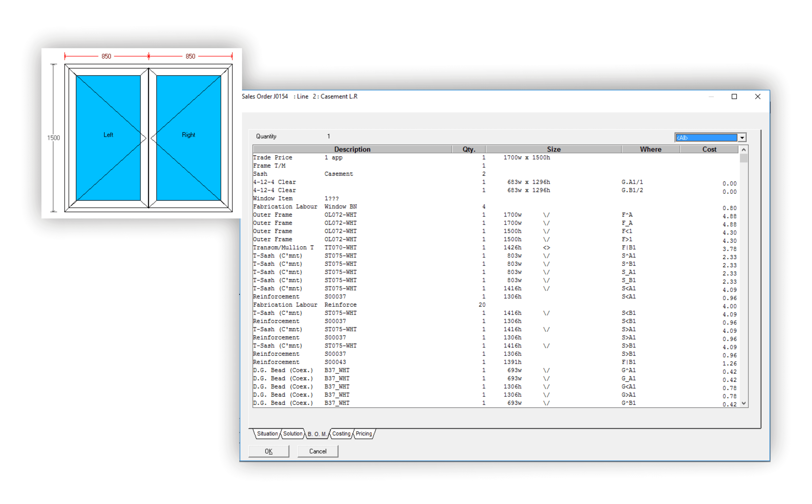Screen dimensions: 812x504
Task: Click the Where column header
Action: [x=650, y=149]
